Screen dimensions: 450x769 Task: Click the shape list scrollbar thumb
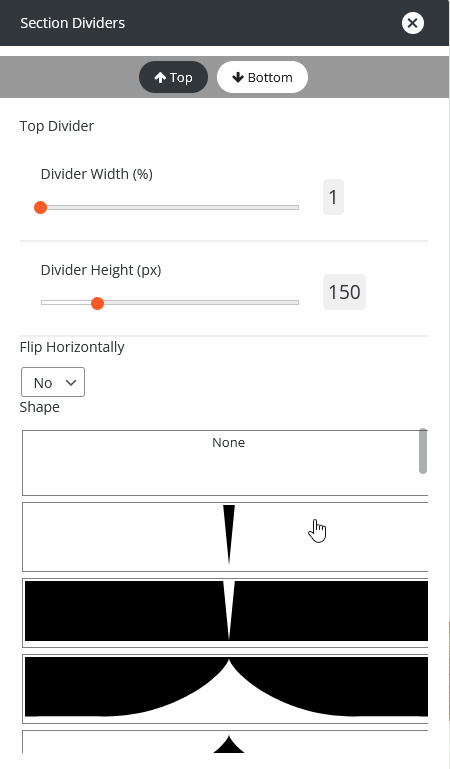click(423, 451)
